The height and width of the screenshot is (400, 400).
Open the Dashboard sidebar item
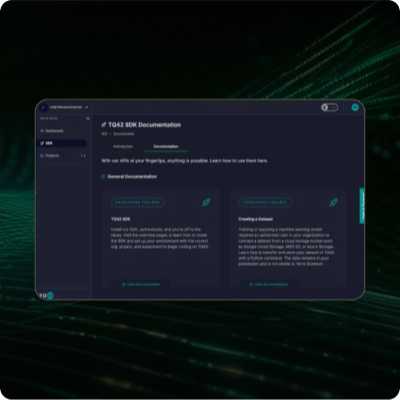click(x=62, y=131)
